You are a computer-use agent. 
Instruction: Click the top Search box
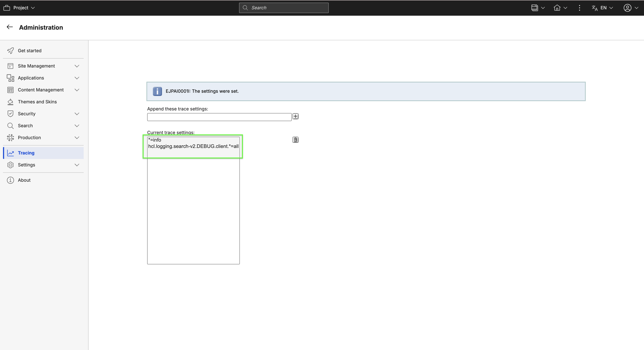pos(284,8)
